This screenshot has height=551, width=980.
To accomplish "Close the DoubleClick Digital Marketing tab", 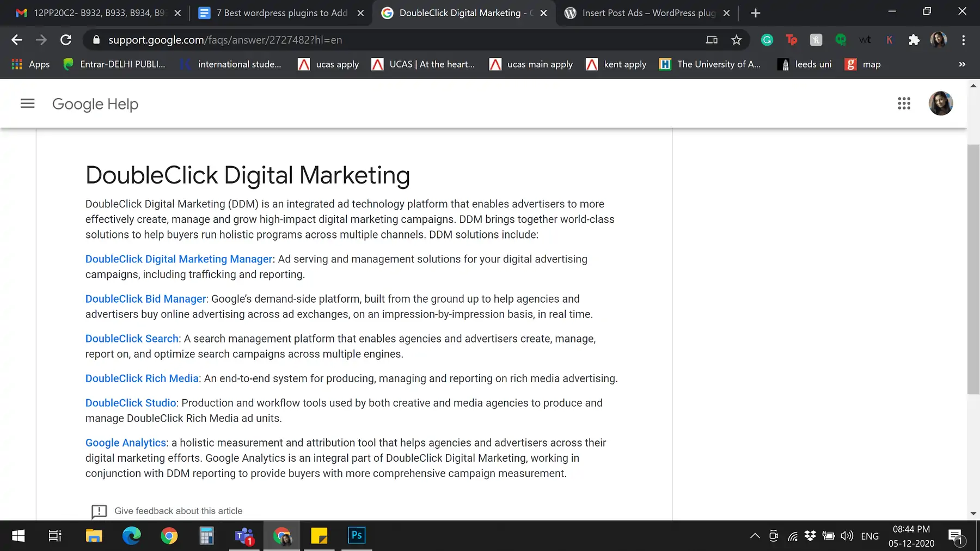I will pos(543,13).
